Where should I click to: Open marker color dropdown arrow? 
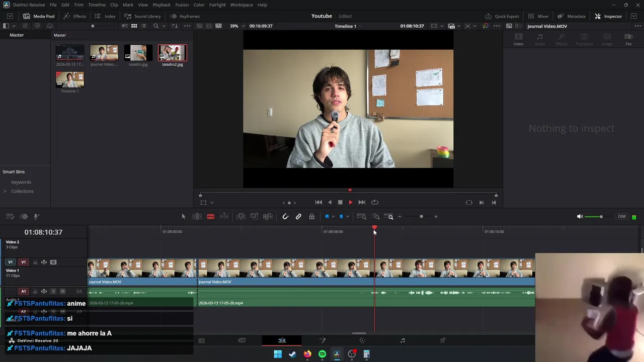[348, 217]
